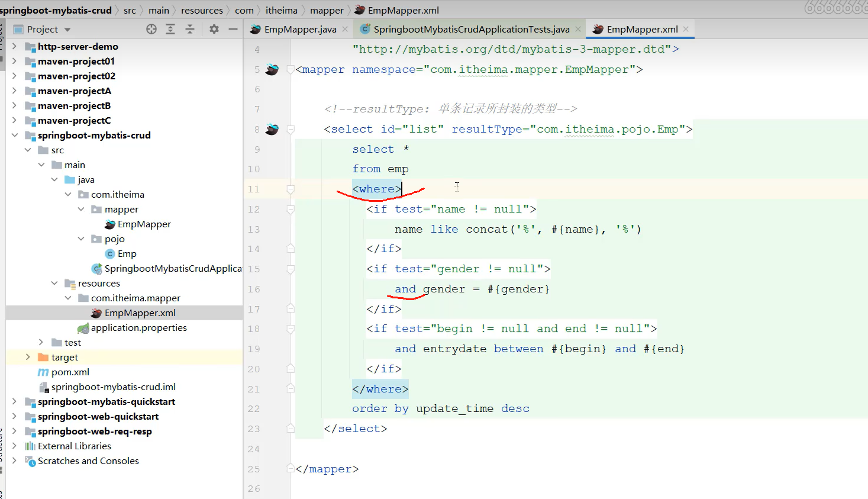Select pom.xml file
The width and height of the screenshot is (868, 499).
pyautogui.click(x=70, y=372)
